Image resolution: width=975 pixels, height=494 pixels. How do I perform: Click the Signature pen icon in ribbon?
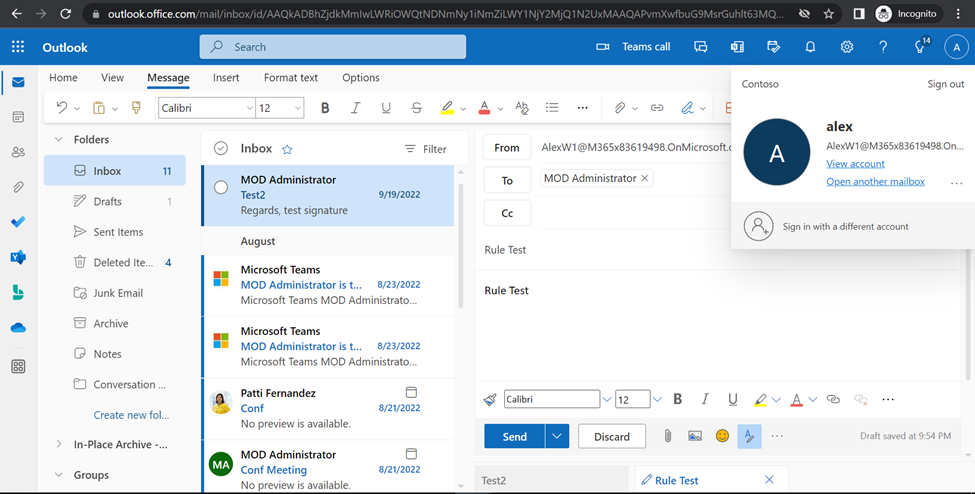687,108
